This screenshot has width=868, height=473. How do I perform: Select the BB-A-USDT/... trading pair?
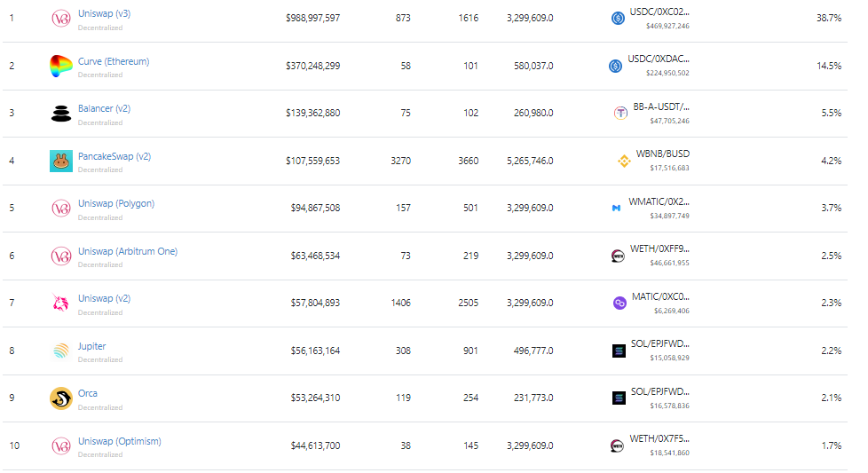point(661,106)
